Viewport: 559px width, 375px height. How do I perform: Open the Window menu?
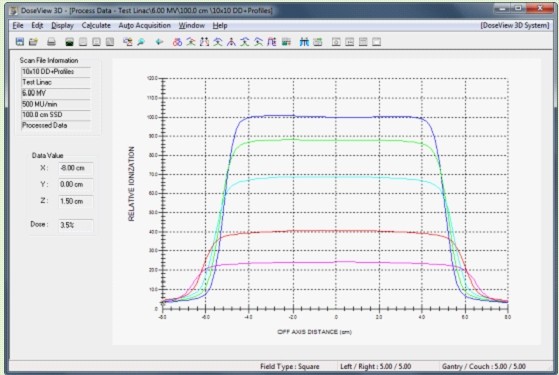(x=192, y=25)
